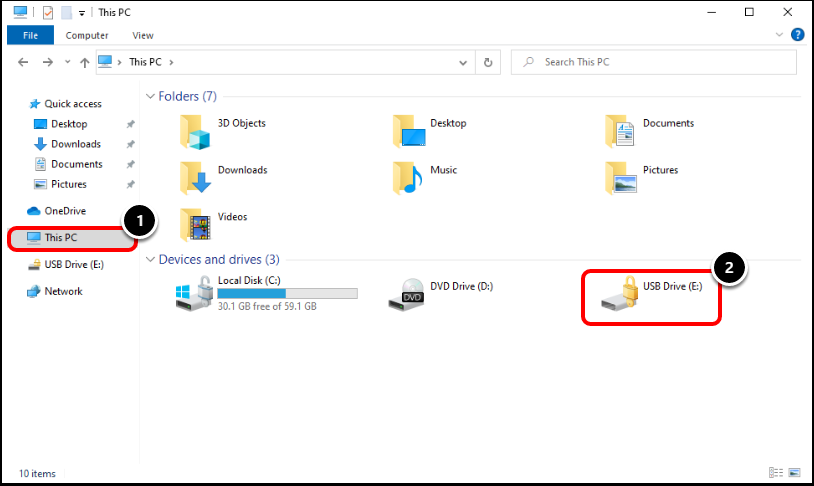The height and width of the screenshot is (486, 814).
Task: Switch to large icons view in status bar
Action: tap(794, 472)
